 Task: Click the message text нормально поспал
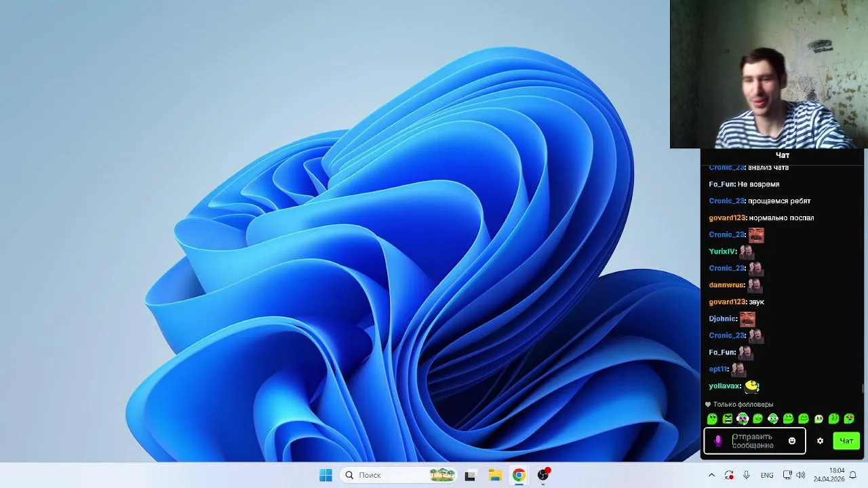781,218
